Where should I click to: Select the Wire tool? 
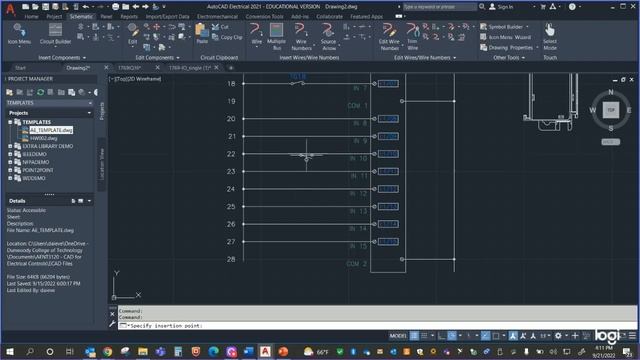pos(256,34)
